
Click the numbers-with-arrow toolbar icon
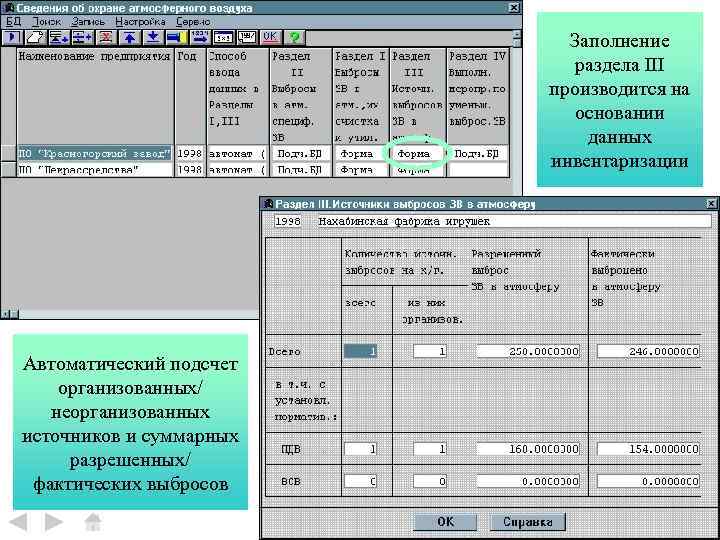(x=200, y=38)
